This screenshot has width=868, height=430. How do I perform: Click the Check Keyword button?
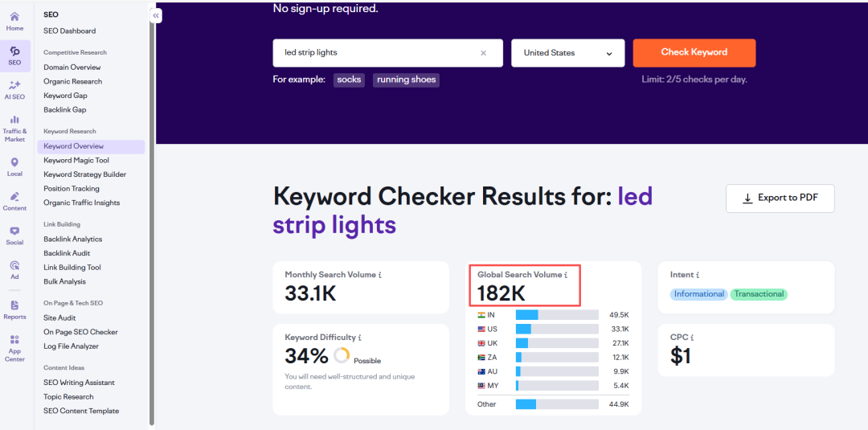(x=694, y=52)
